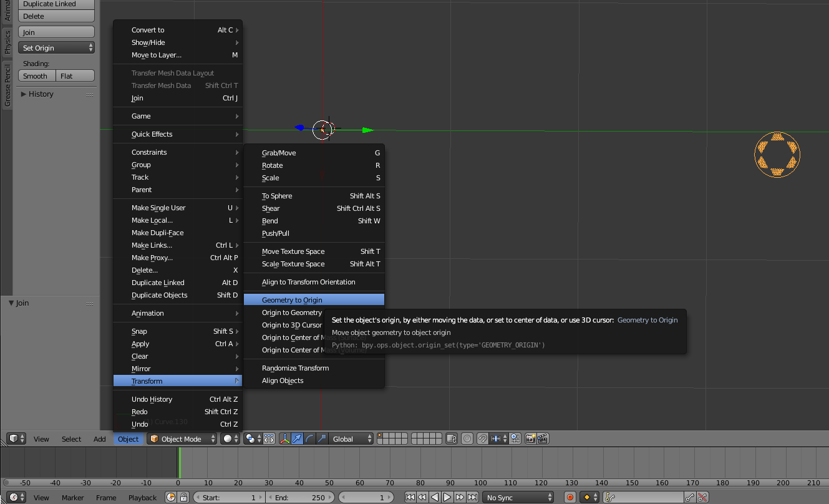The height and width of the screenshot is (504, 829).
Task: Open the snap element type selector
Action: [x=499, y=439]
